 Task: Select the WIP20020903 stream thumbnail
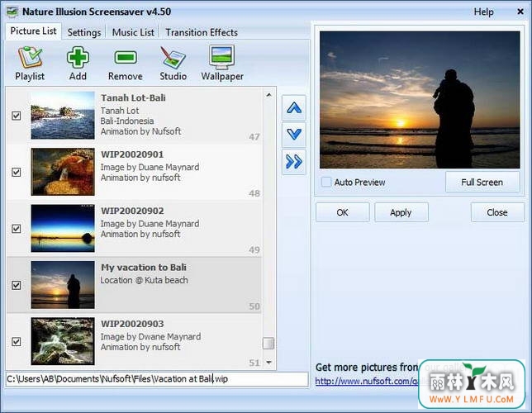[63, 341]
